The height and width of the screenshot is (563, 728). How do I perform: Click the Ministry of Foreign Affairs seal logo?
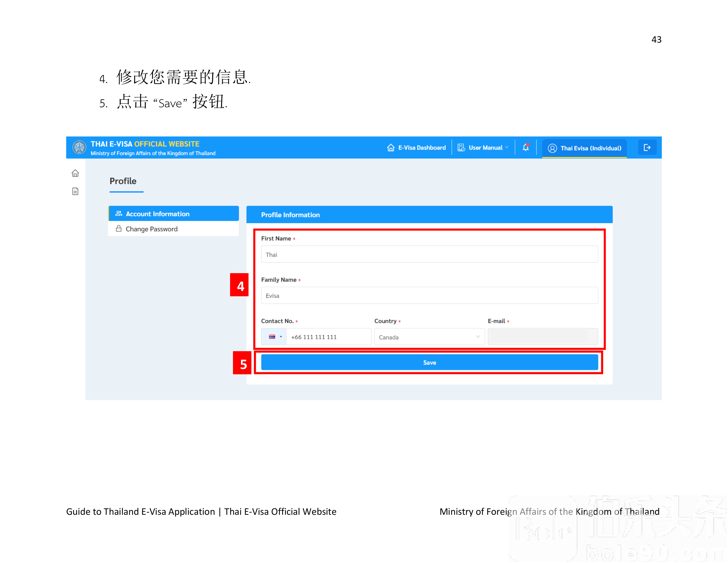point(79,147)
